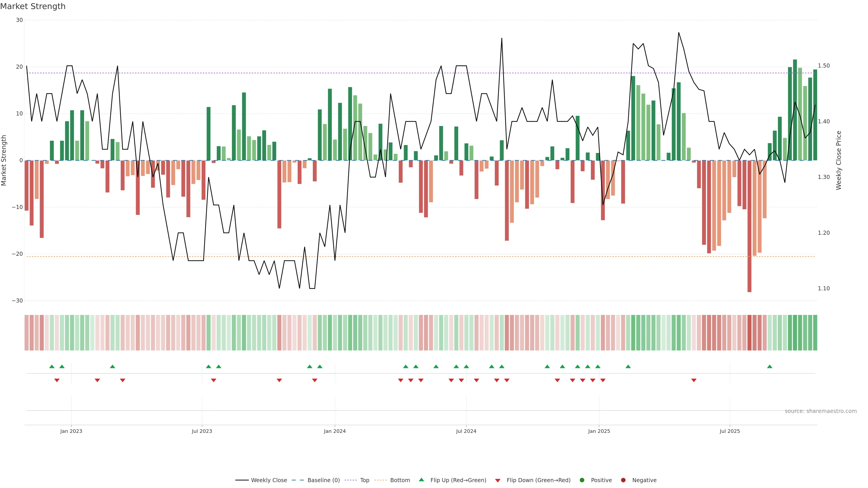The image size is (868, 488).
Task: Click the first green flip-up triangle marker
Action: click(x=52, y=366)
